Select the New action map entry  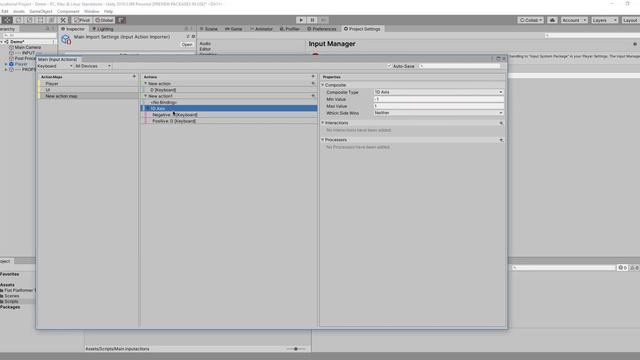click(x=89, y=96)
